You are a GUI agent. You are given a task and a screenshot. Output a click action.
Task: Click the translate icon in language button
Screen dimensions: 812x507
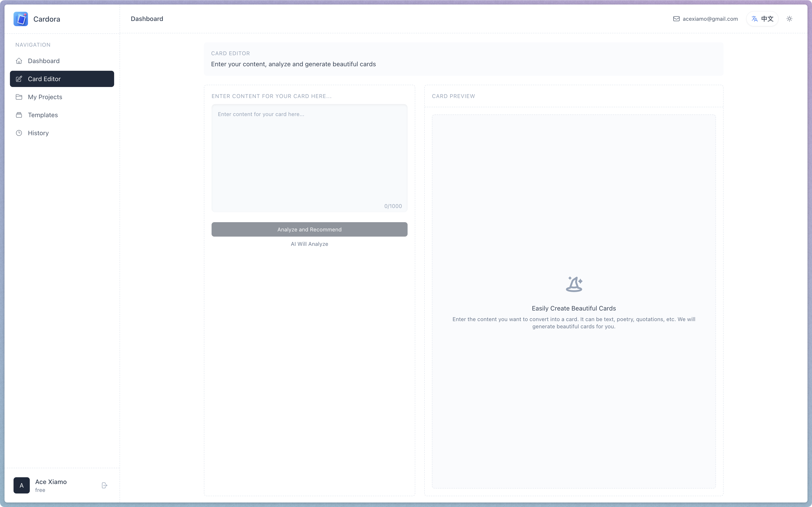point(754,19)
